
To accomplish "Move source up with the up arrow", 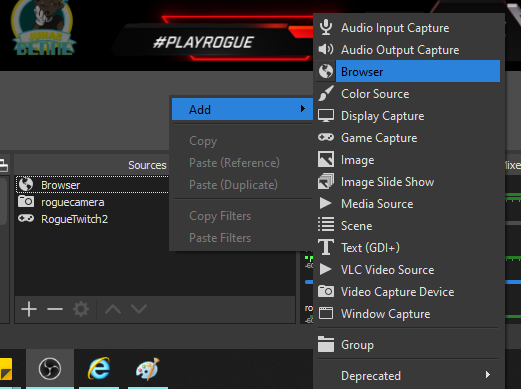I will (113, 309).
